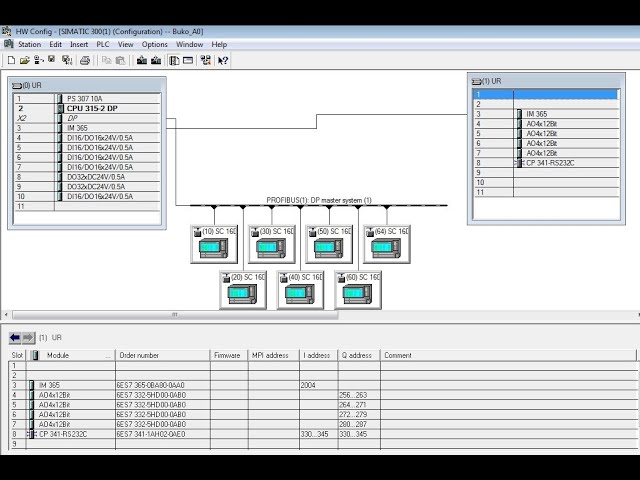This screenshot has width=640, height=480.
Task: Click the HW Config application icon in title bar
Action: [7, 31]
